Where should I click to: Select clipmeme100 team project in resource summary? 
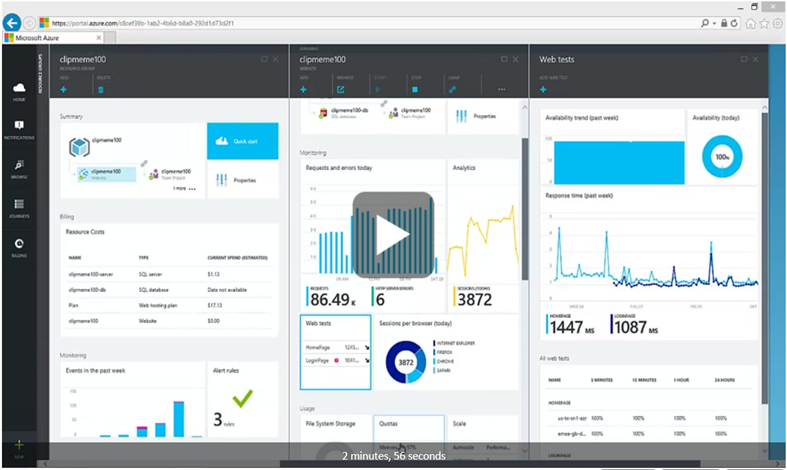[x=170, y=174]
